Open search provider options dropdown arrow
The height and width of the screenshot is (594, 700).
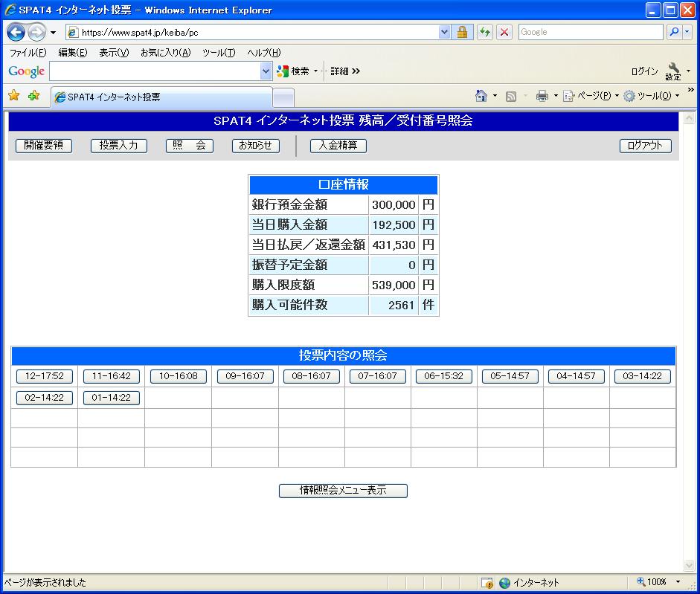(687, 32)
